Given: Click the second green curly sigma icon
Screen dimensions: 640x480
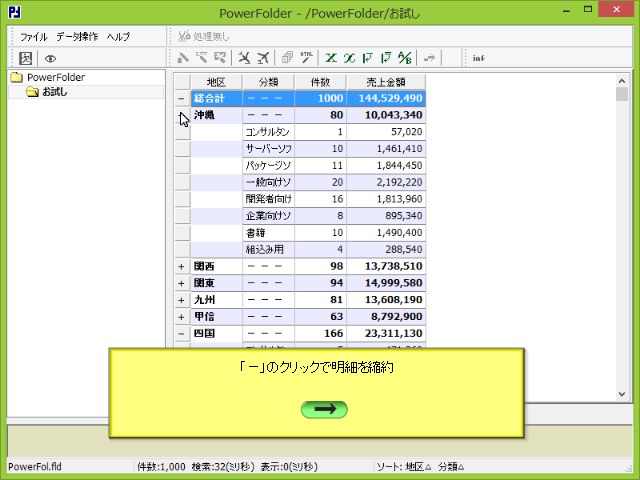Looking at the screenshot, I should tap(349, 58).
